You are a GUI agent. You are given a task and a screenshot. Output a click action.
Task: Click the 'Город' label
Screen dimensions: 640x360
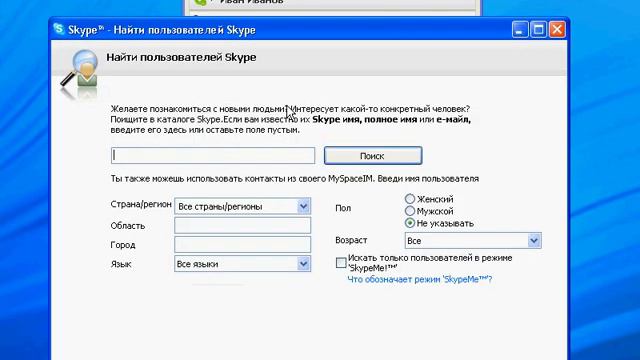pyautogui.click(x=123, y=245)
